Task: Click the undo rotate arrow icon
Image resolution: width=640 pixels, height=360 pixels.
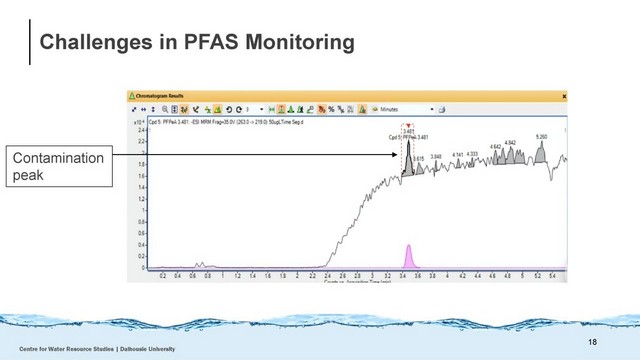Action: pos(229,109)
